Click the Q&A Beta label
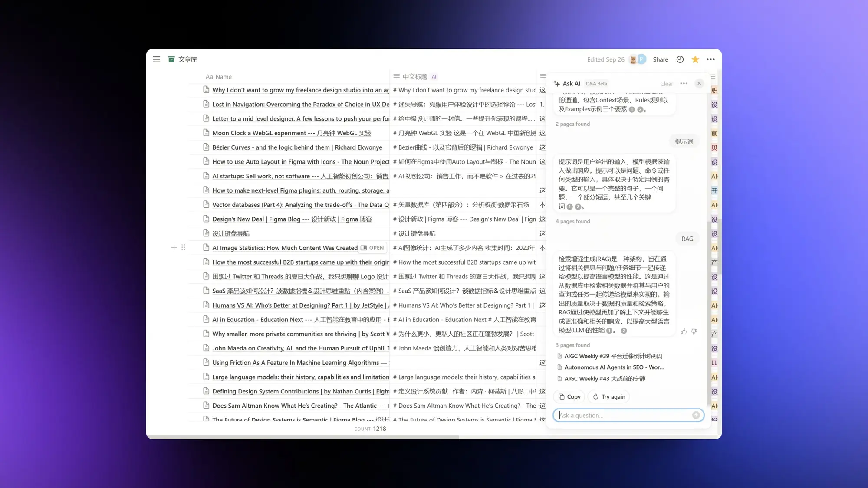 tap(596, 84)
